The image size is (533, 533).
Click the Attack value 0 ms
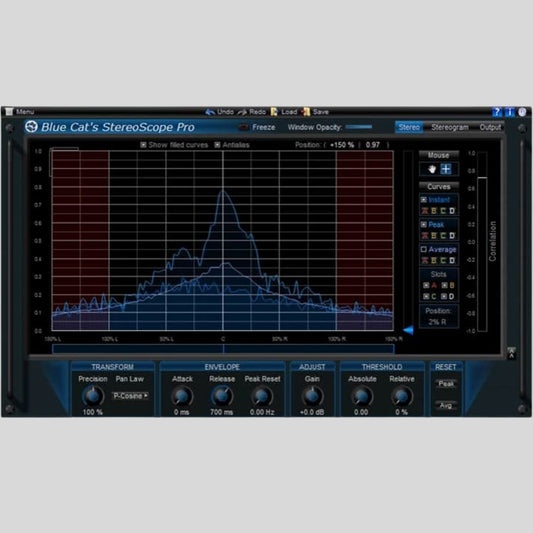181,412
